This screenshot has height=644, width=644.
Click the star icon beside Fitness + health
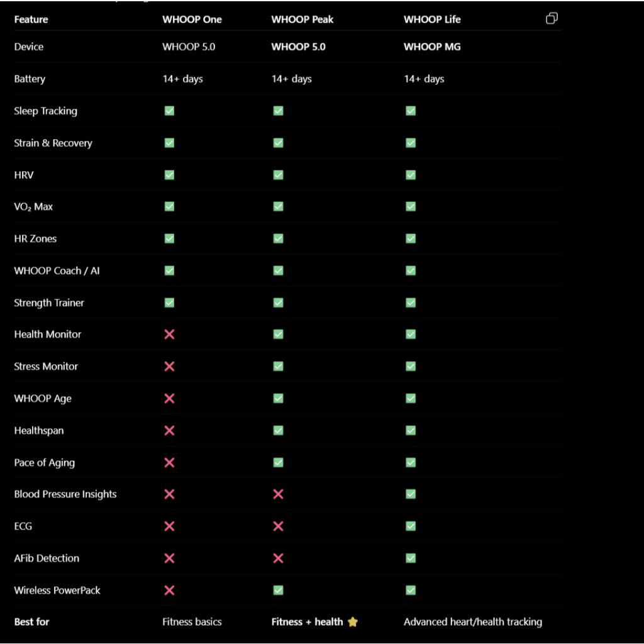point(352,622)
